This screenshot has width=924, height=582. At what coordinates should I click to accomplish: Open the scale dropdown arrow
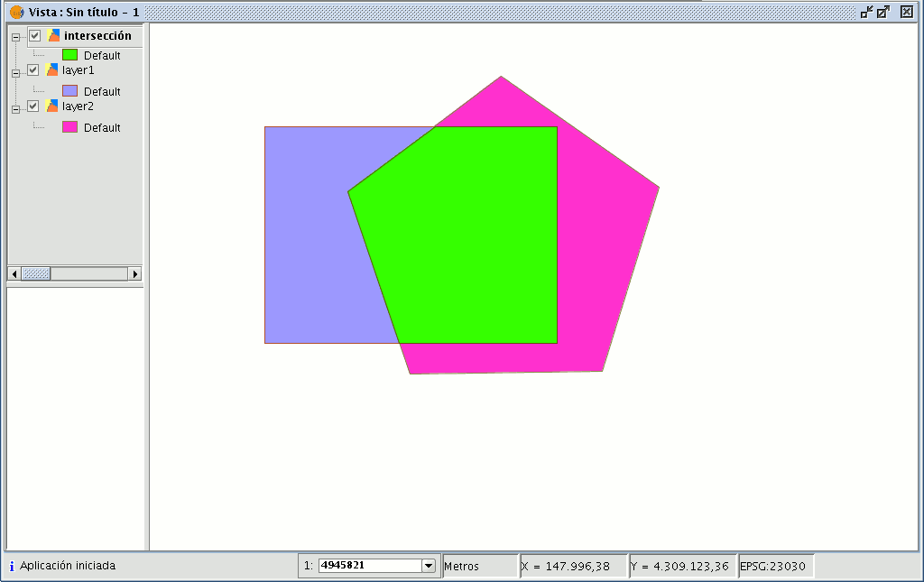pos(429,566)
